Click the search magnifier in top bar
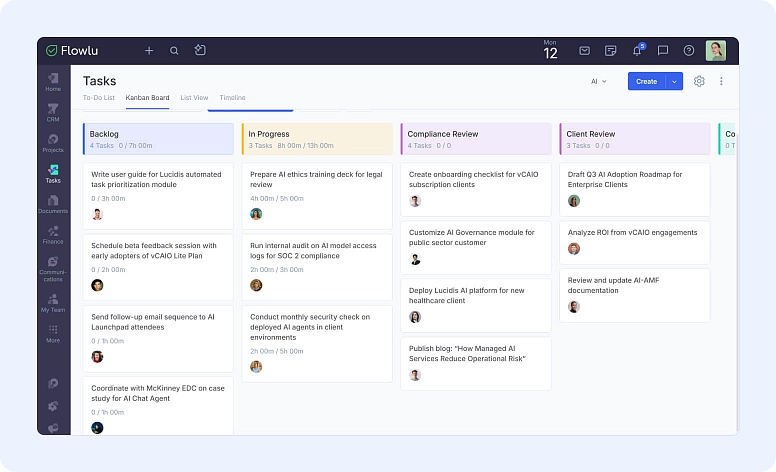This screenshot has height=472, width=776. tap(174, 51)
